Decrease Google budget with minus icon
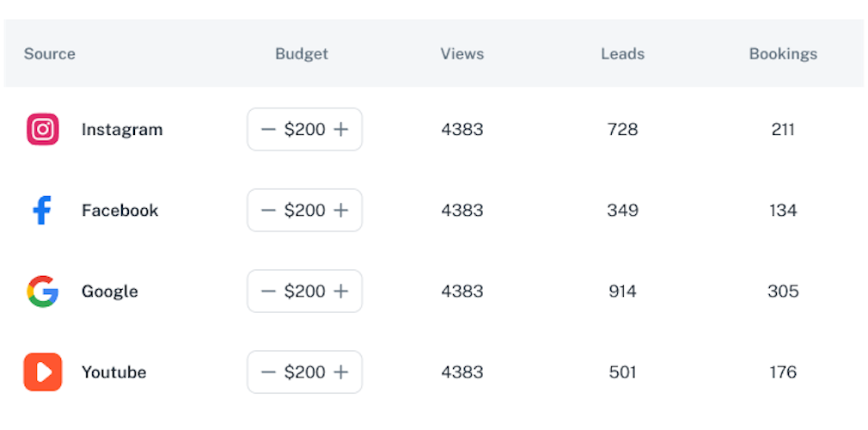This screenshot has height=430, width=868. pos(268,291)
